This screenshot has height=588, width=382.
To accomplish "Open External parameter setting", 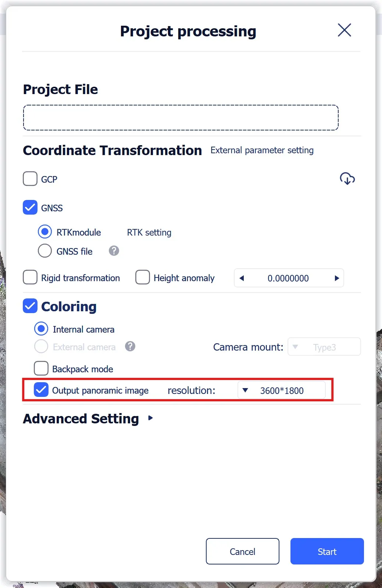I will [x=262, y=150].
